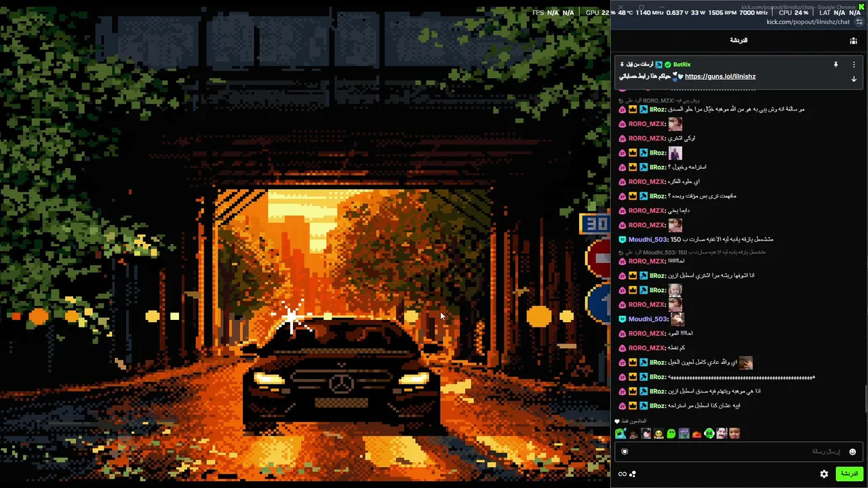
Task: Click the kick.com/popout/lilnishz/chat address text
Action: (x=808, y=22)
